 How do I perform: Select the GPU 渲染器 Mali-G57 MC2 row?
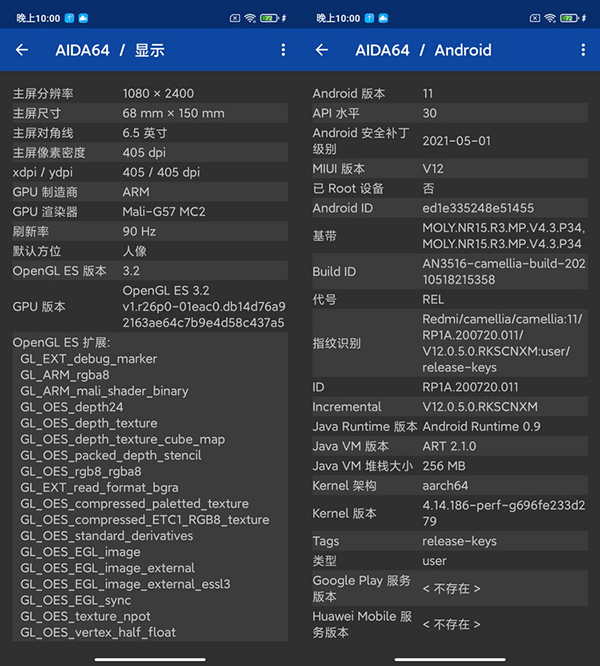(x=150, y=212)
